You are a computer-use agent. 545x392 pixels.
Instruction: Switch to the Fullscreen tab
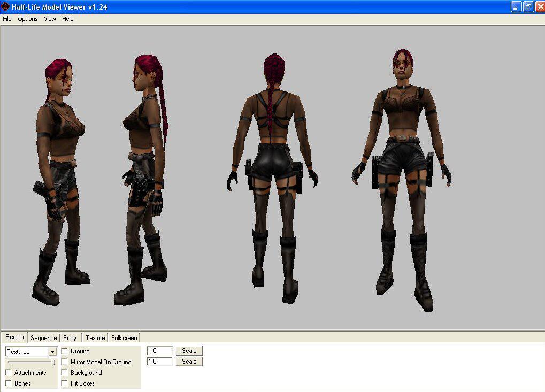(124, 338)
